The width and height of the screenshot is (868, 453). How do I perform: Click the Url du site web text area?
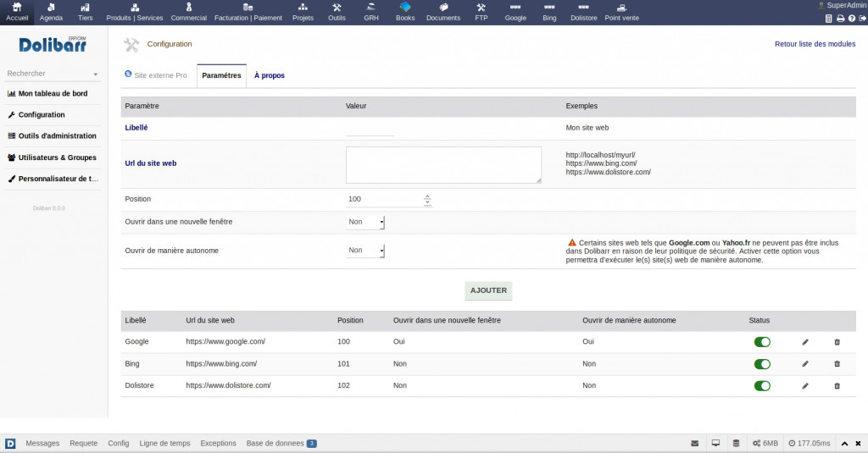tap(443, 164)
